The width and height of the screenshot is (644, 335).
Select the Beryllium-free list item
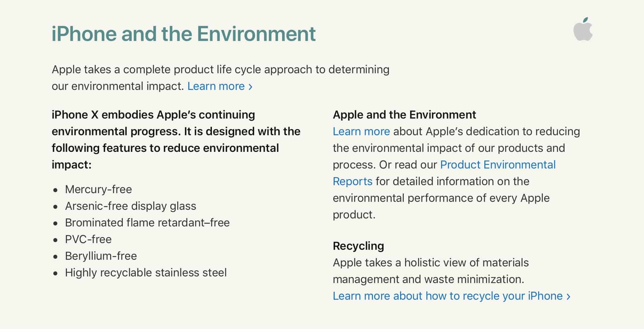pyautogui.click(x=101, y=256)
